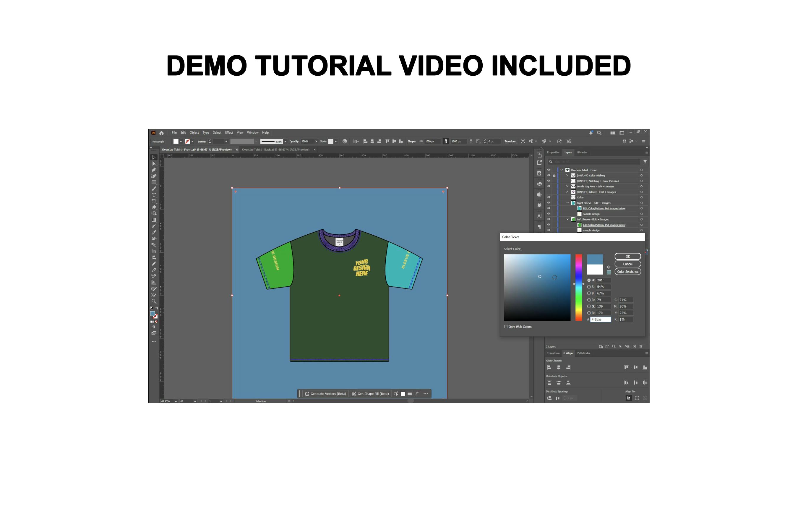Image resolution: width=798 pixels, height=532 pixels.
Task: Open Color Swatches in Color Picker
Action: pyautogui.click(x=628, y=272)
